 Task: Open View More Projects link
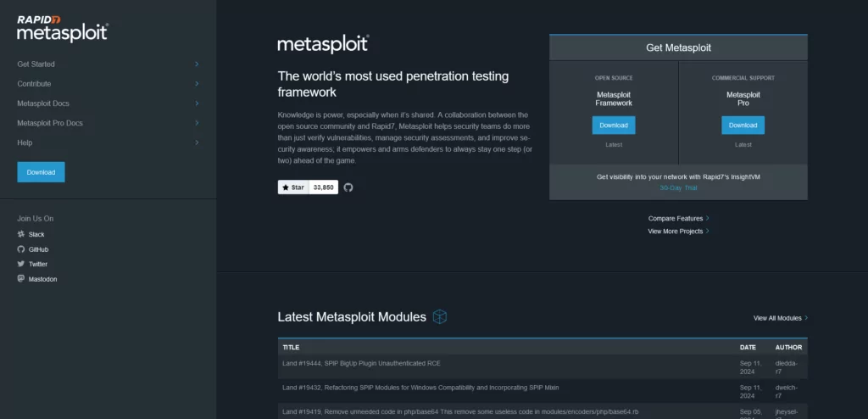click(x=678, y=231)
